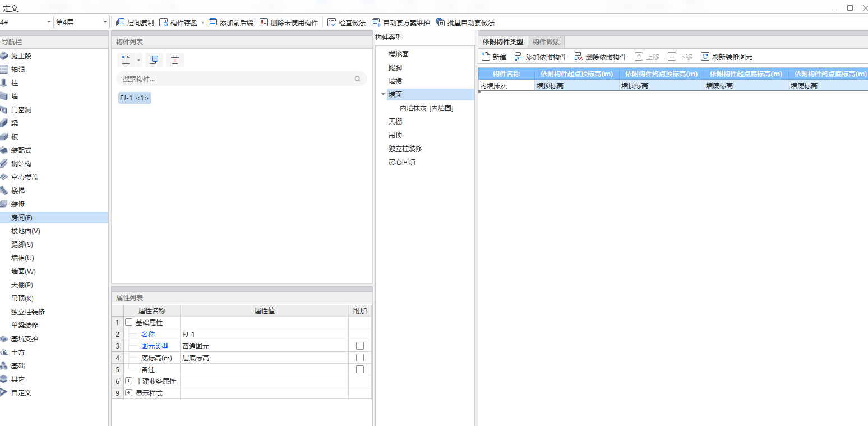Click the 删除依附构件 button
The height and width of the screenshot is (426, 868).
601,57
